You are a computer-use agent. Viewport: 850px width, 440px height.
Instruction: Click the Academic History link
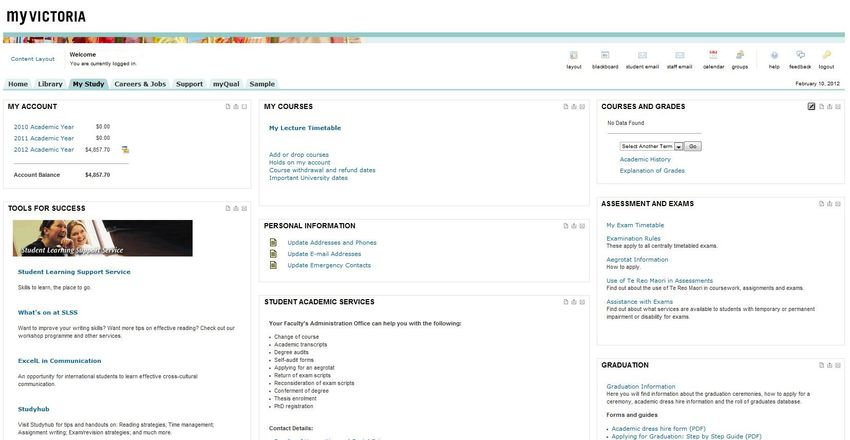pyautogui.click(x=645, y=159)
